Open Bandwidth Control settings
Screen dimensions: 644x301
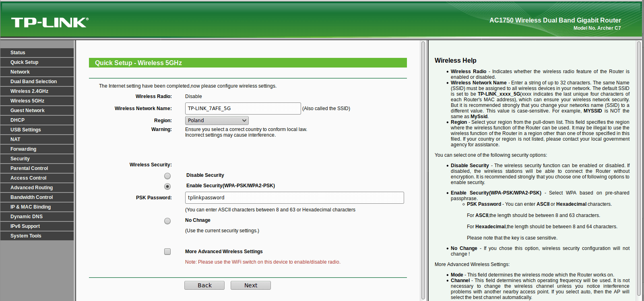[x=37, y=197]
